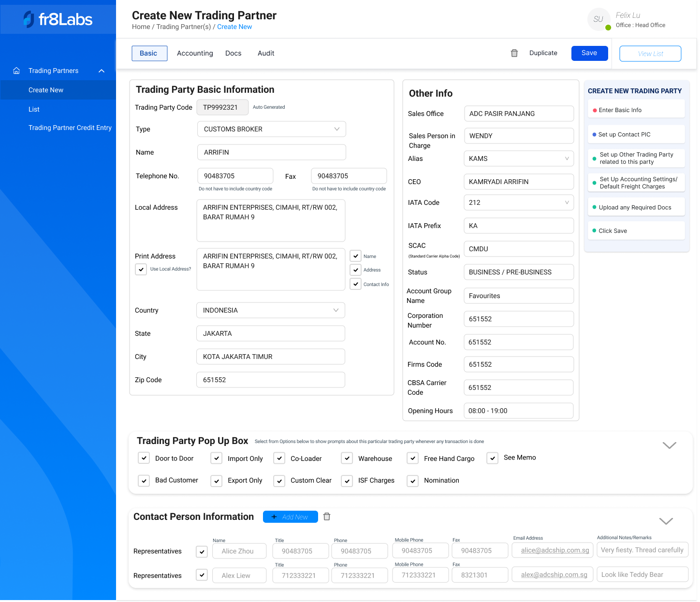Toggle Export Only checkbox
The image size is (700, 602).
(217, 481)
